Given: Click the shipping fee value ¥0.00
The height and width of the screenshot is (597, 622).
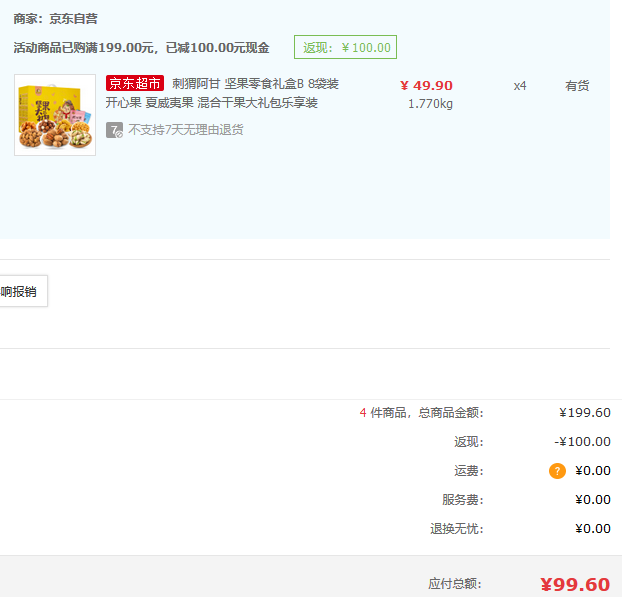Looking at the screenshot, I should click(x=593, y=471).
